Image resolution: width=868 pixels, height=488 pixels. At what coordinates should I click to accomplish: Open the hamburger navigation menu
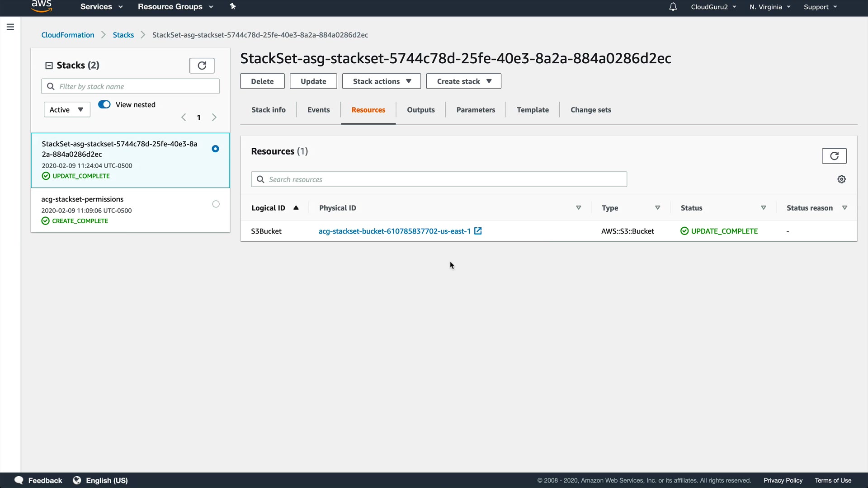10,27
